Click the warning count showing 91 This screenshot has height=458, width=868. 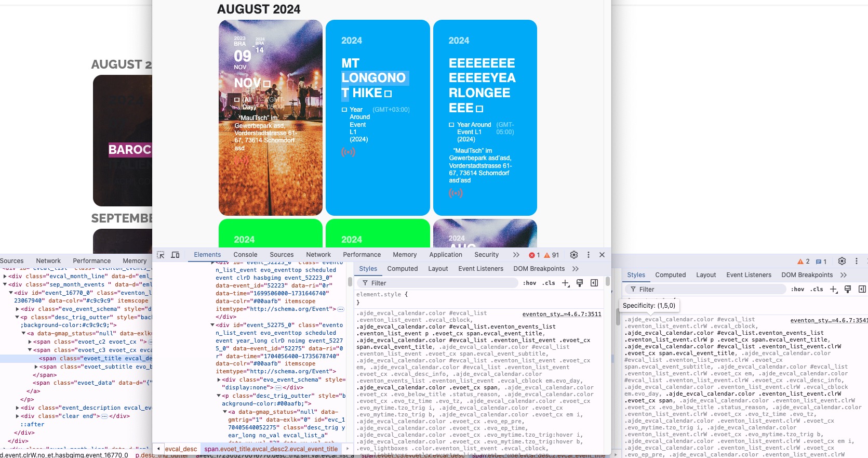click(x=552, y=255)
